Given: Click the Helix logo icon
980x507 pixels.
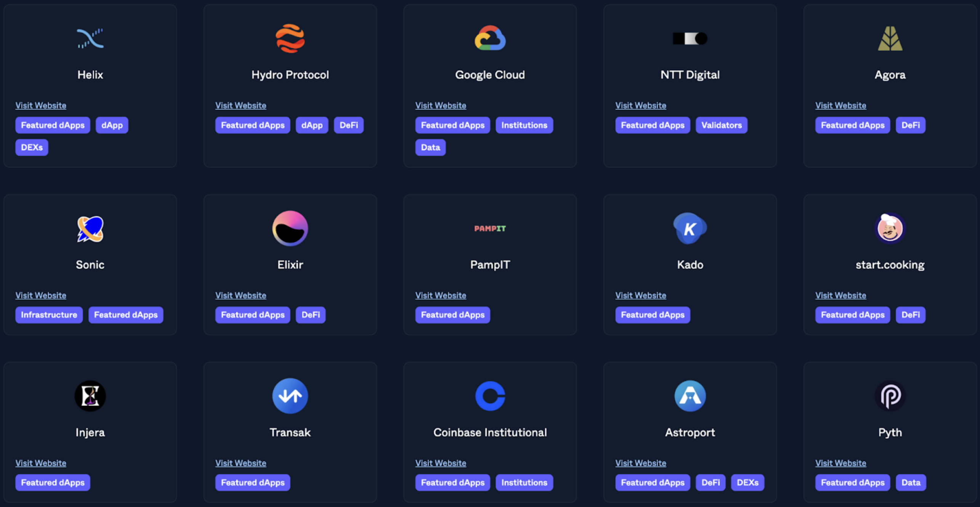Looking at the screenshot, I should point(90,39).
